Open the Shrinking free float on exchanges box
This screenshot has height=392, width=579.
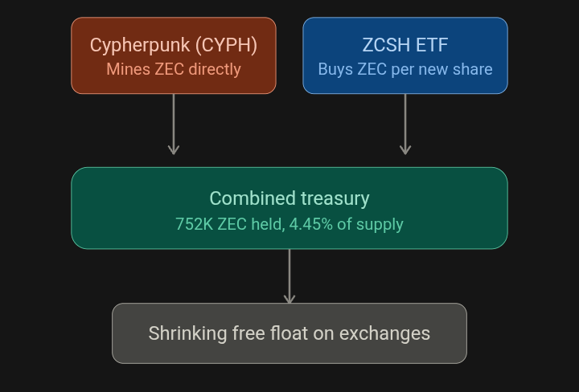[x=289, y=333]
